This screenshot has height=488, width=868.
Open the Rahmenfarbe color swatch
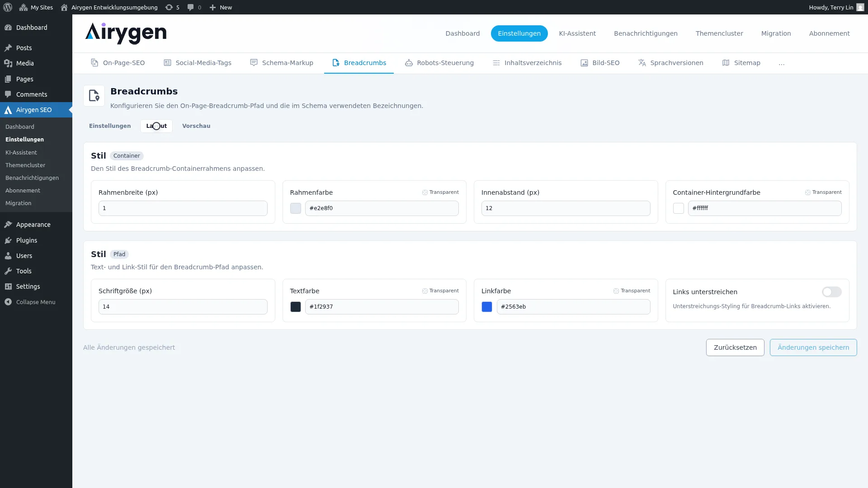click(x=296, y=208)
